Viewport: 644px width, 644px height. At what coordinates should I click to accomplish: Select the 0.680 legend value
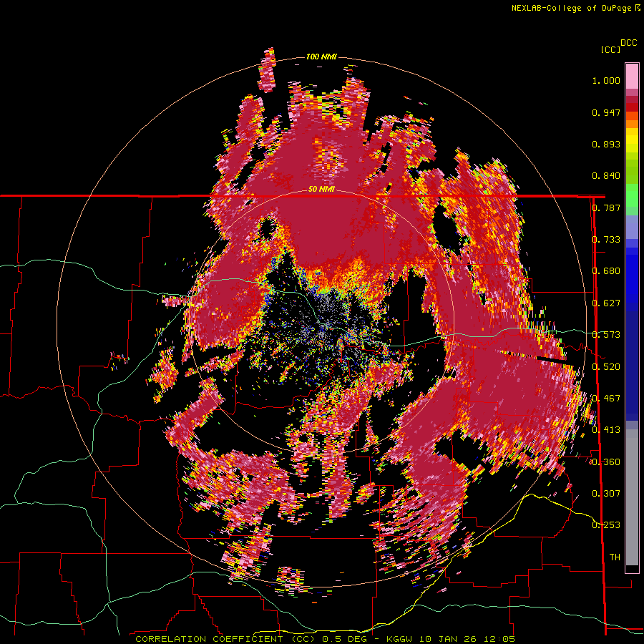[x=606, y=271]
